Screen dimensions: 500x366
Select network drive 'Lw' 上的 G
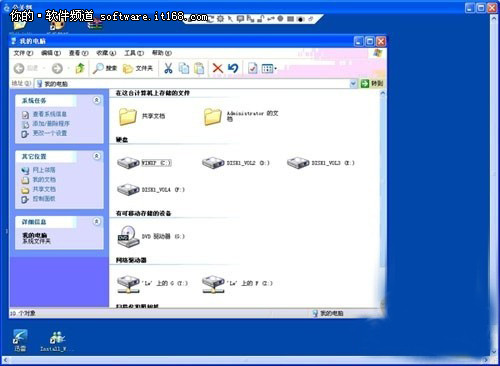128,284
